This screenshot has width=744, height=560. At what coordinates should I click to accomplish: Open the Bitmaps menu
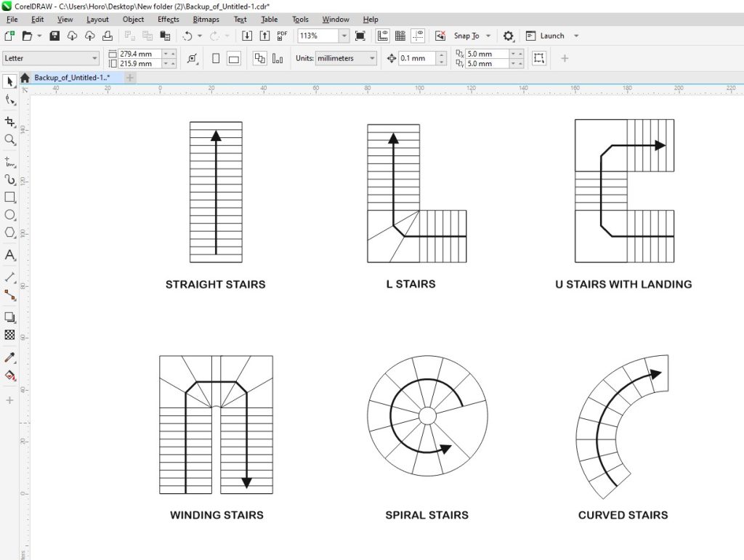click(206, 20)
